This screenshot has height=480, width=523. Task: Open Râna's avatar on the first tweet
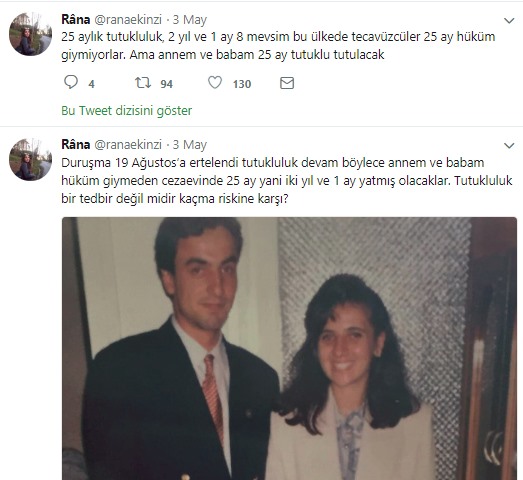[30, 34]
